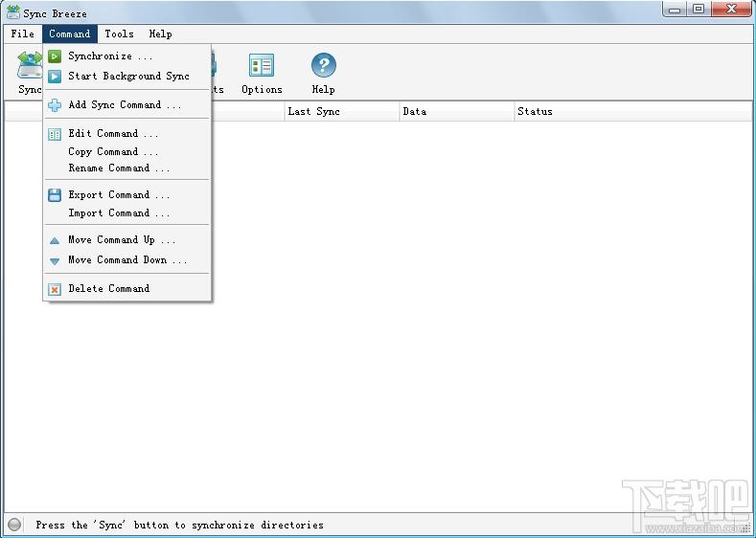Screen dimensions: 756x538
Task: Click the Data column header
Action: (457, 111)
